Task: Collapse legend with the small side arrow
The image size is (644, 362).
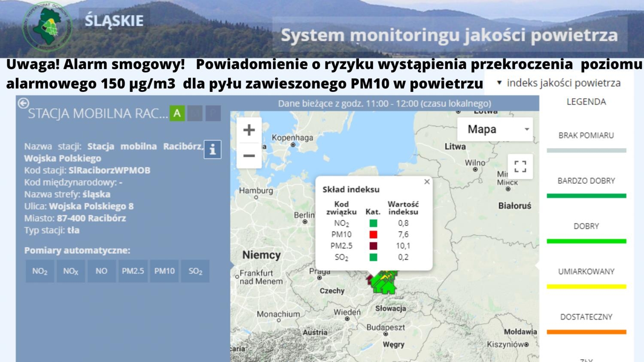Action: (537, 266)
